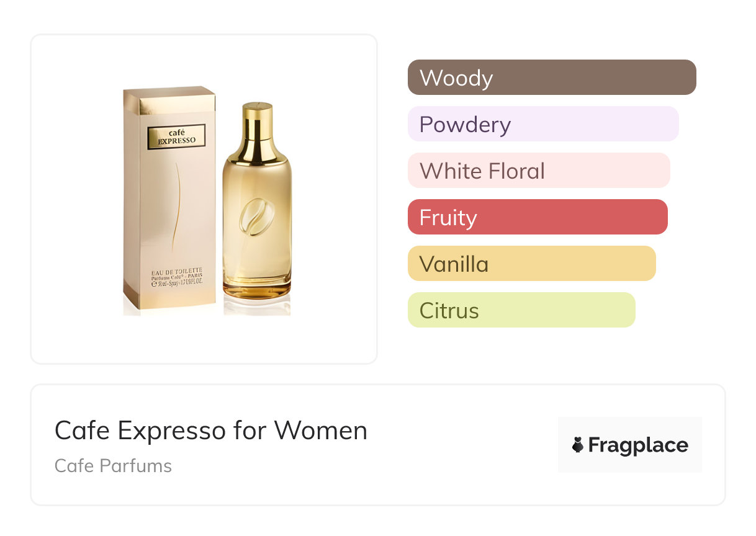Click the Fragplace wordmark text

[x=638, y=445]
